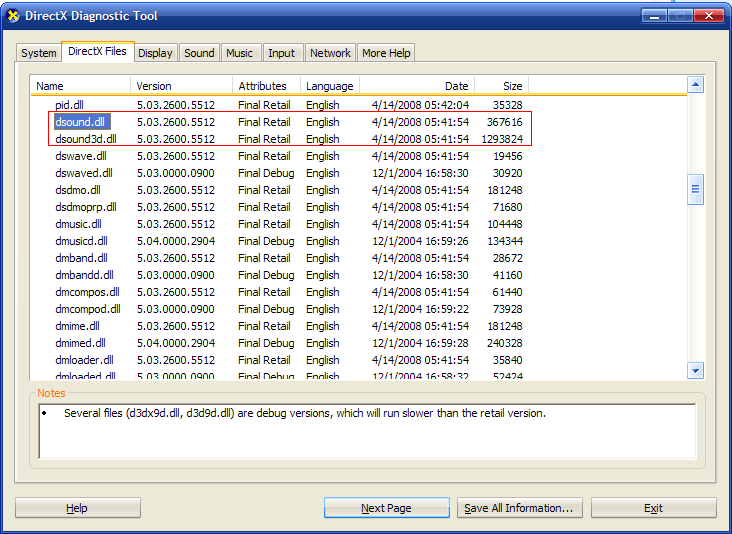Click the DirectX icon in title bar

click(x=13, y=16)
